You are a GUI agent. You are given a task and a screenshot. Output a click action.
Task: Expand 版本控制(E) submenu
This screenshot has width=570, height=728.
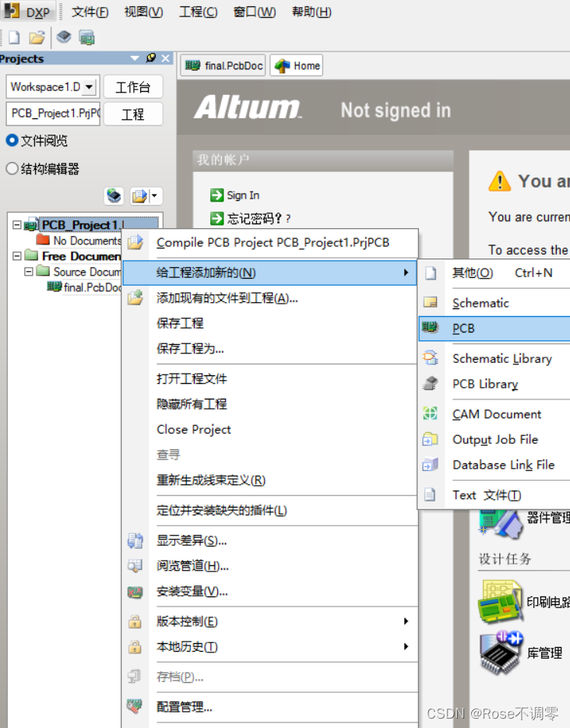click(270, 621)
